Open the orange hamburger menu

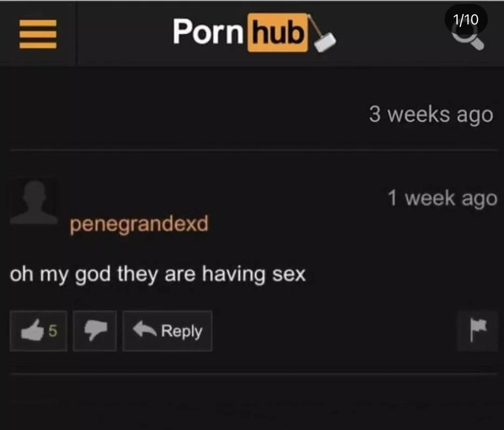pyautogui.click(x=38, y=34)
